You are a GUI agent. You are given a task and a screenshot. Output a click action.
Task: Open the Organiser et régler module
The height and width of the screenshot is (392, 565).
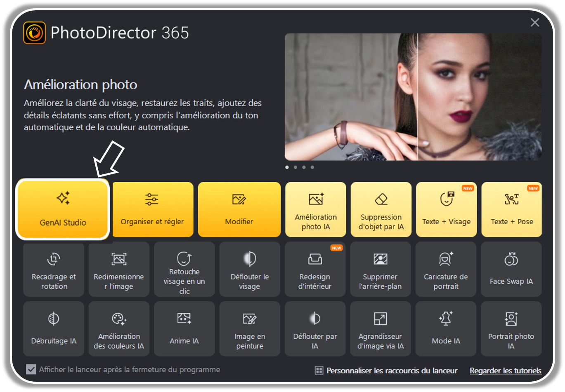pyautogui.click(x=153, y=209)
